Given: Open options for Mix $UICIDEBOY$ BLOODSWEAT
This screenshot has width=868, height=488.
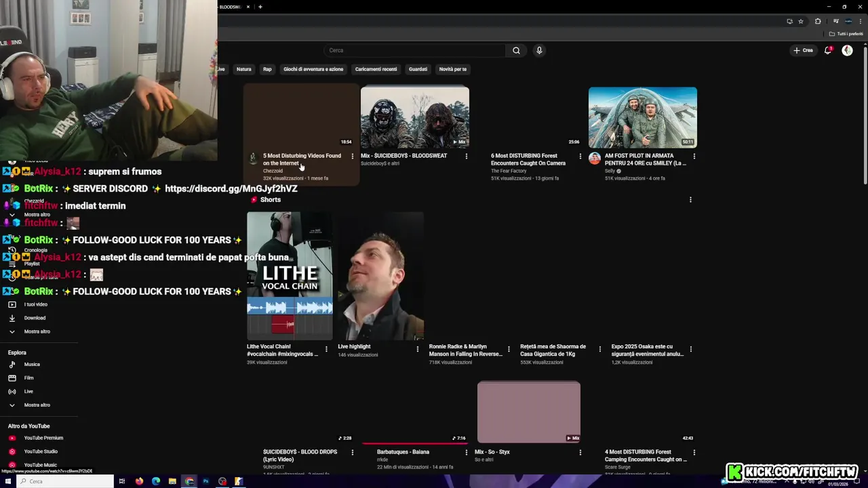Looking at the screenshot, I should 466,156.
